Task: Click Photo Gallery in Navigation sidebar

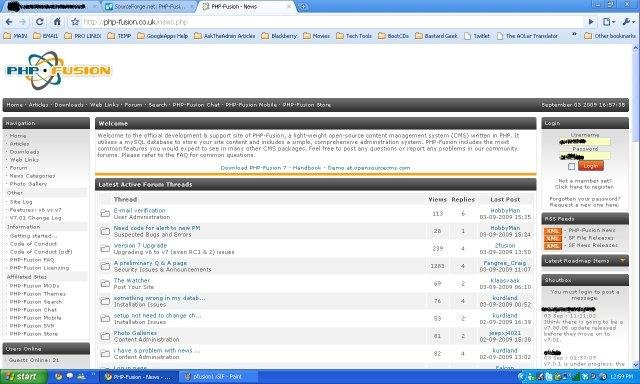Action: coord(28,184)
